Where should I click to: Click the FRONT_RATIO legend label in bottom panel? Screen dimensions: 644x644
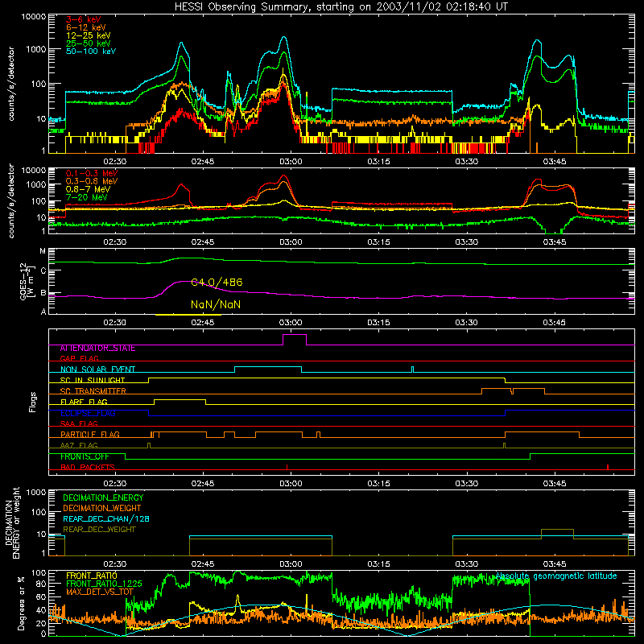point(92,576)
